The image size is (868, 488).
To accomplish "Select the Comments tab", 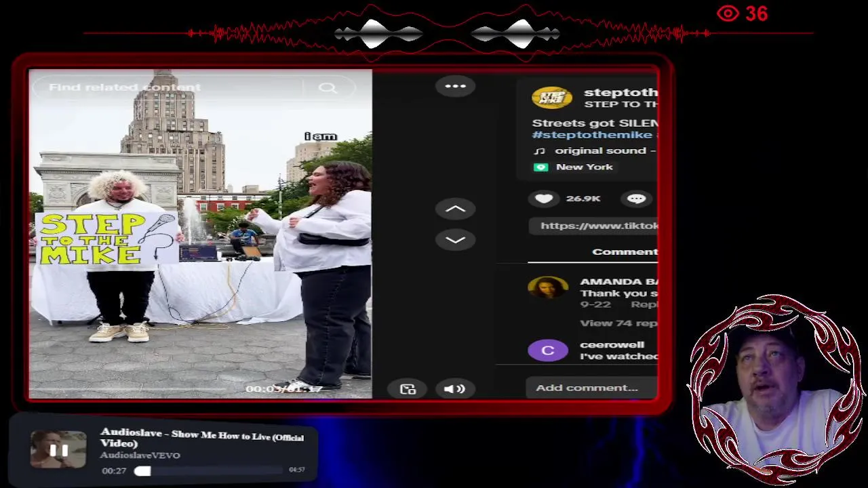I will (x=625, y=251).
